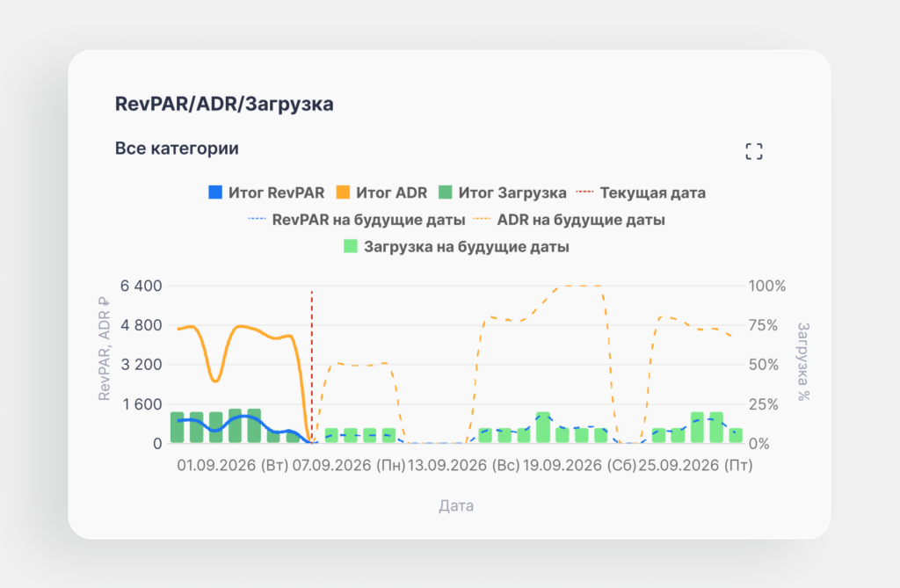Toggle the Текущая дата legend entry

[x=641, y=192]
